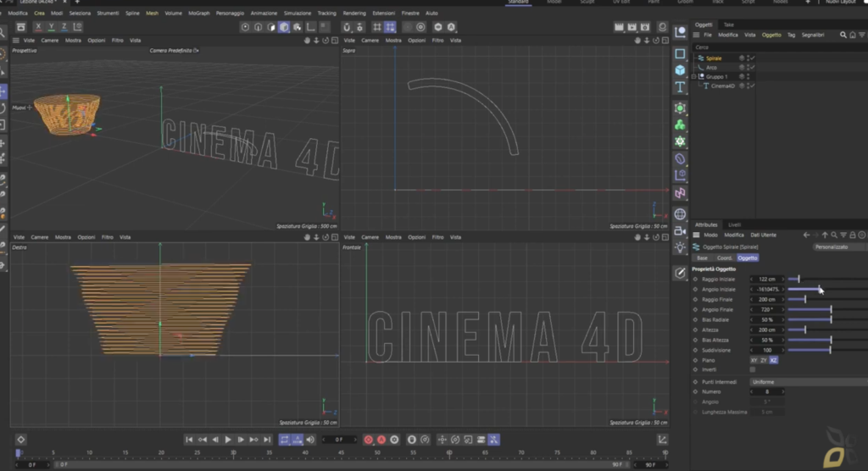868x471 pixels.
Task: Switch to the Livelli tab
Action: coord(734,224)
